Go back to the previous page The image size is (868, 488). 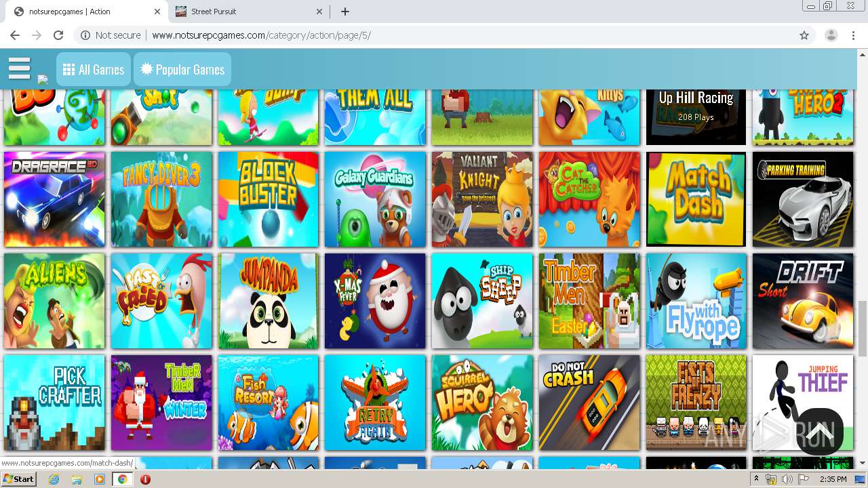tap(15, 35)
